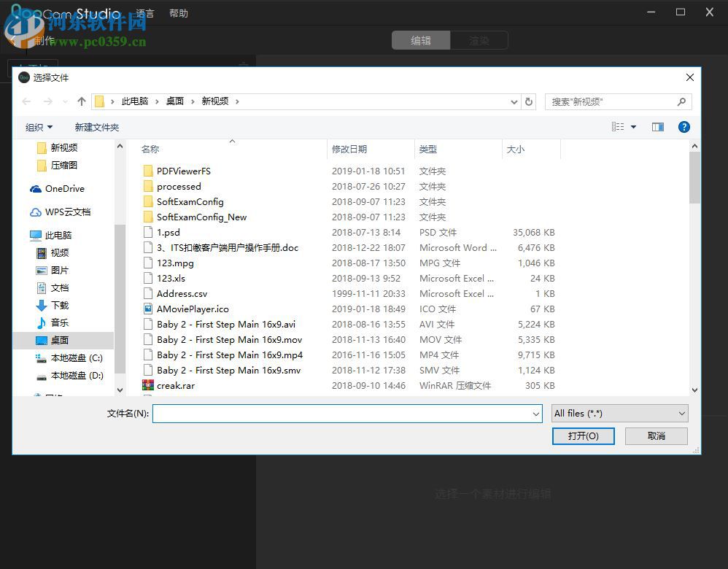Screen dimensions: 728x569
Task: Open the 帮助 menu
Action: [x=178, y=12]
